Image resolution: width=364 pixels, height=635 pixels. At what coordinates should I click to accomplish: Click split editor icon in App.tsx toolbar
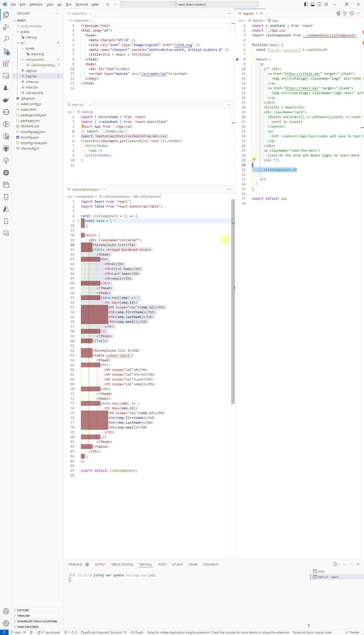352,13
